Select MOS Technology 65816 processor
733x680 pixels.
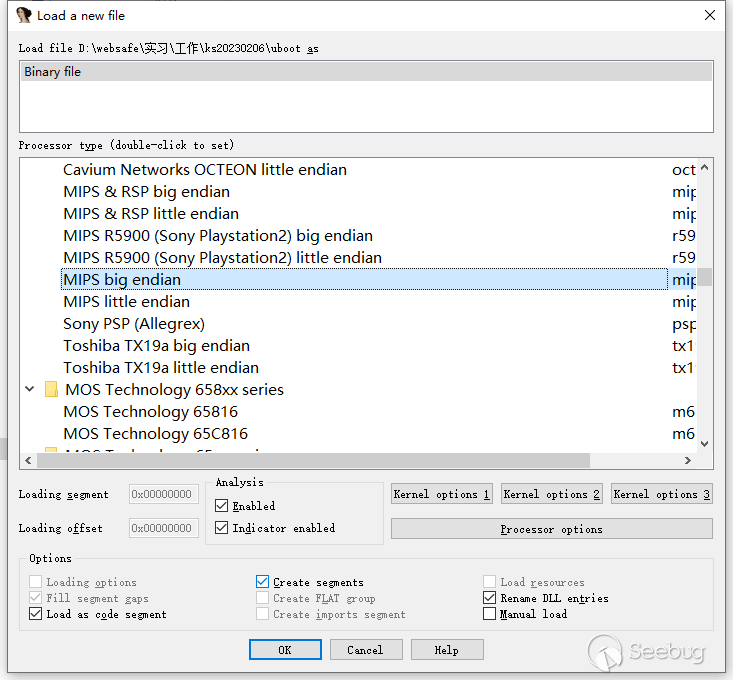click(x=150, y=411)
